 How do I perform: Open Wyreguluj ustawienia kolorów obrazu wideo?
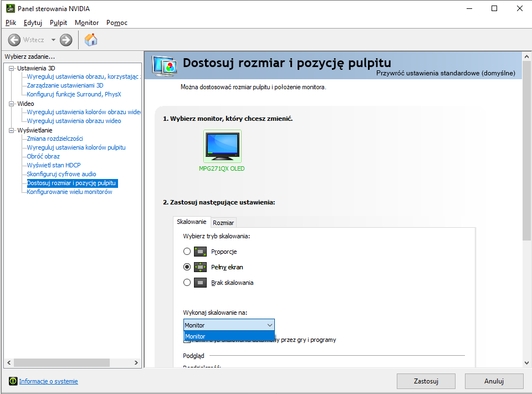coord(84,112)
